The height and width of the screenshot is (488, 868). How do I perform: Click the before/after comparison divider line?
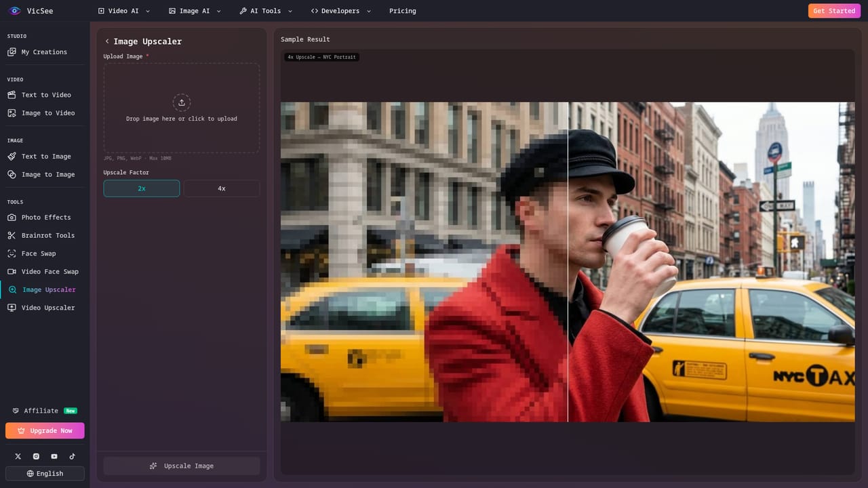click(568, 262)
